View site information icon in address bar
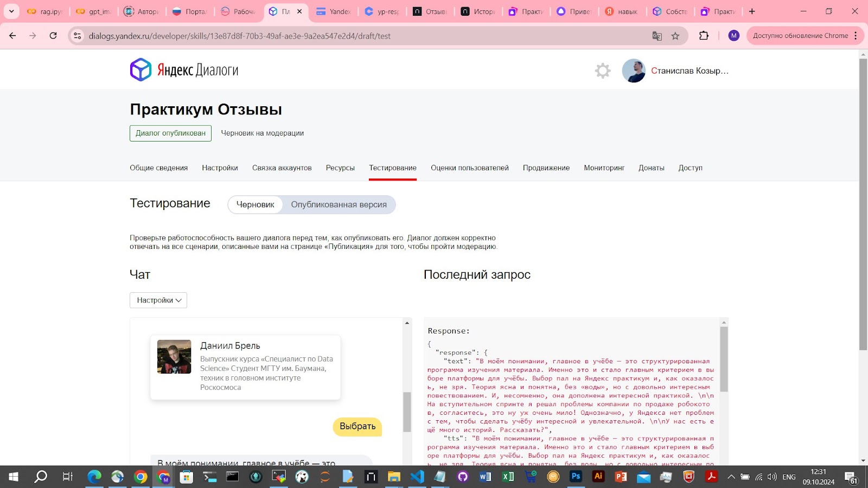The height and width of the screenshot is (488, 868). click(x=78, y=36)
